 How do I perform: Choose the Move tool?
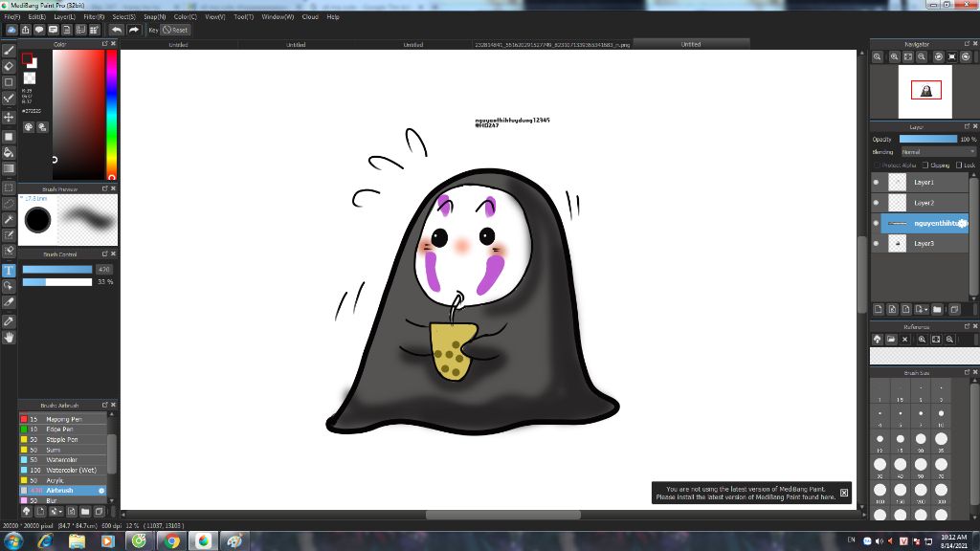[9, 118]
